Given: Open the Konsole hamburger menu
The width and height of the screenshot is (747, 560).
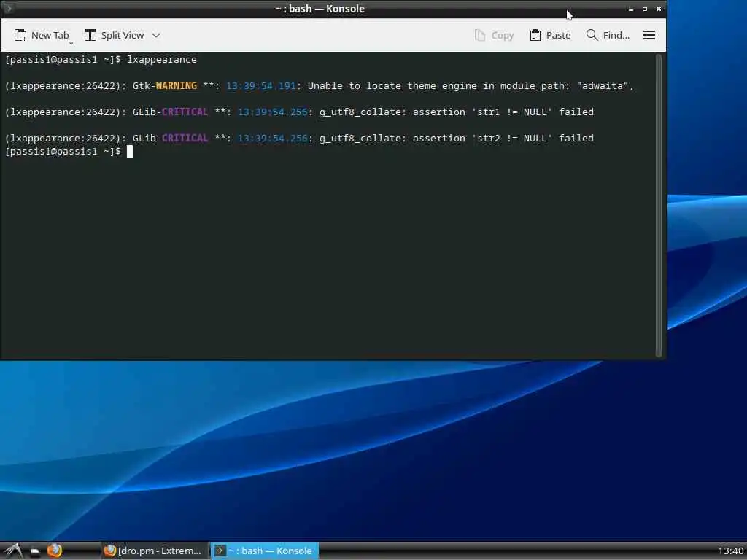Looking at the screenshot, I should tap(649, 35).
